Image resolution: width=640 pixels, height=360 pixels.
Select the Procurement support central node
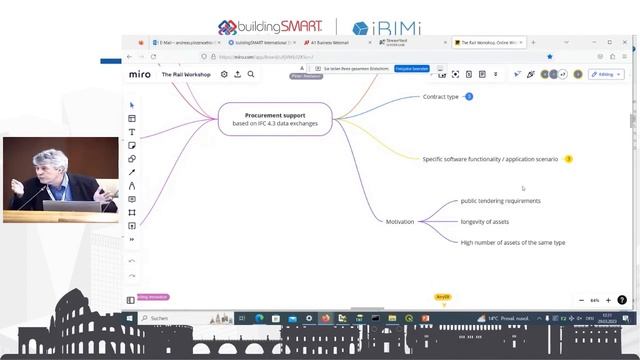[x=275, y=119]
